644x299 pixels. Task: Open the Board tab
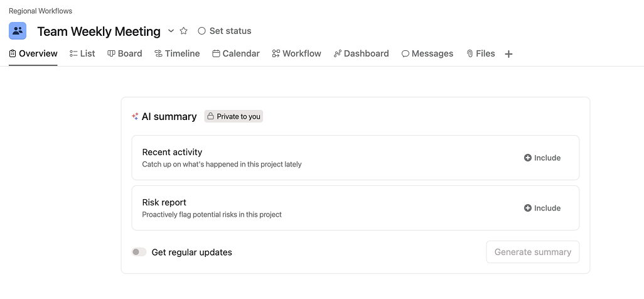[125, 53]
